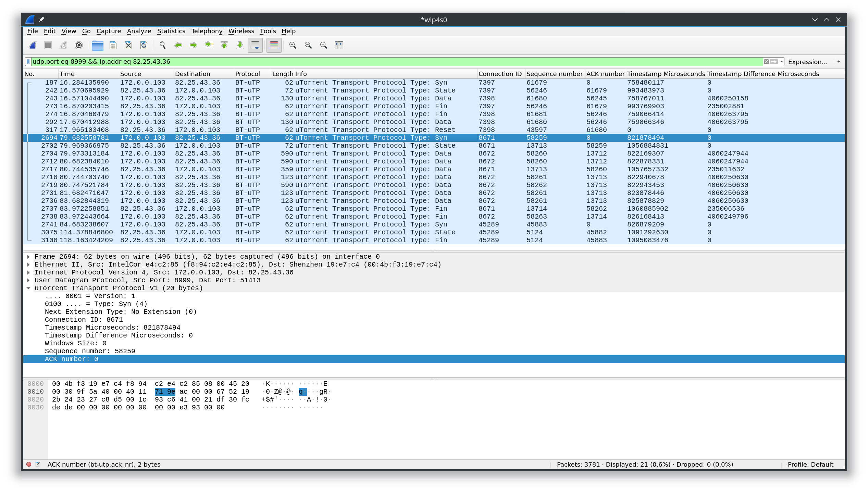This screenshot has height=492, width=868.
Task: Click the find packet magnifier icon
Action: tap(163, 45)
